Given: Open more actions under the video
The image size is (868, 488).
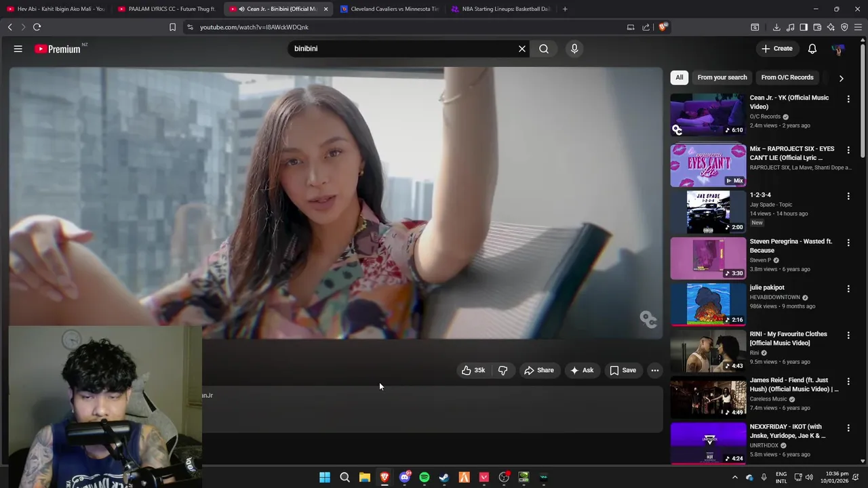Looking at the screenshot, I should 655,370.
